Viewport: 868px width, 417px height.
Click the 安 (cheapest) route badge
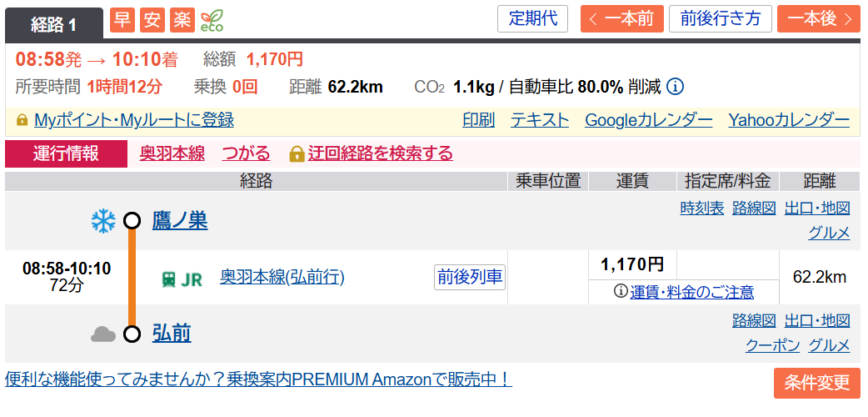pos(152,20)
